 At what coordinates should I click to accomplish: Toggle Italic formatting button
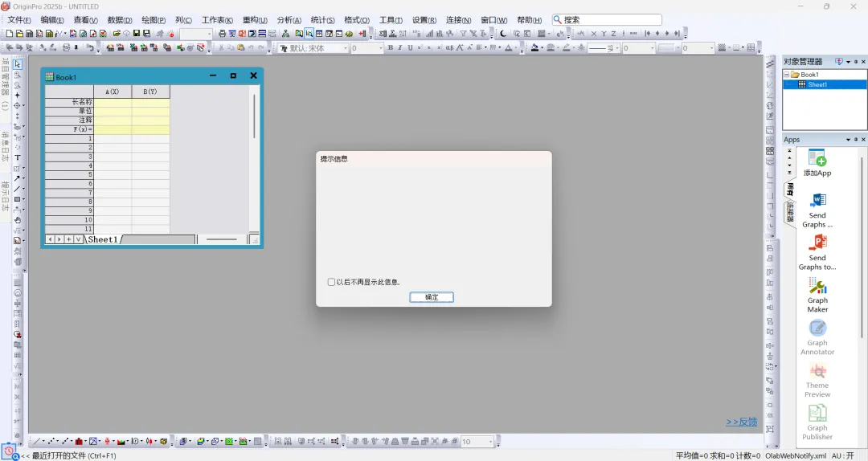click(400, 48)
